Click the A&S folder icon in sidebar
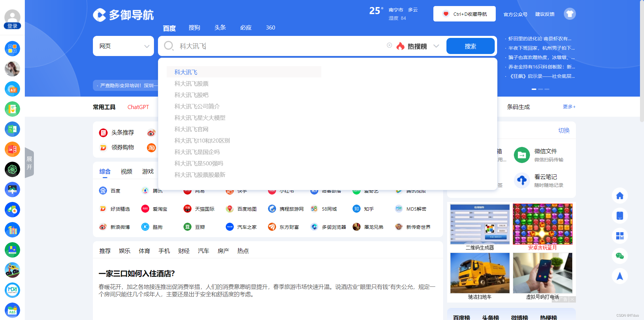The width and height of the screenshot is (644, 320). (12, 310)
